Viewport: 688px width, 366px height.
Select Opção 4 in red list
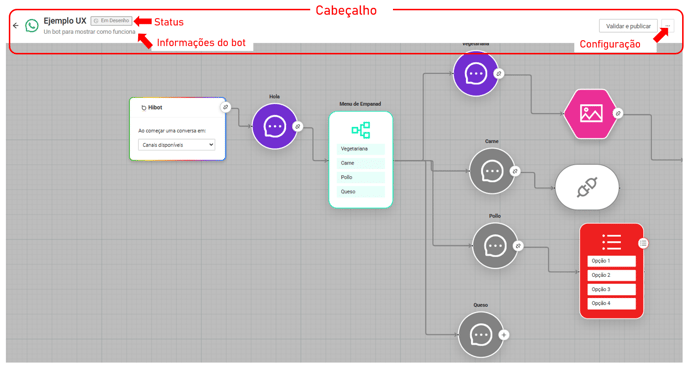click(x=612, y=304)
